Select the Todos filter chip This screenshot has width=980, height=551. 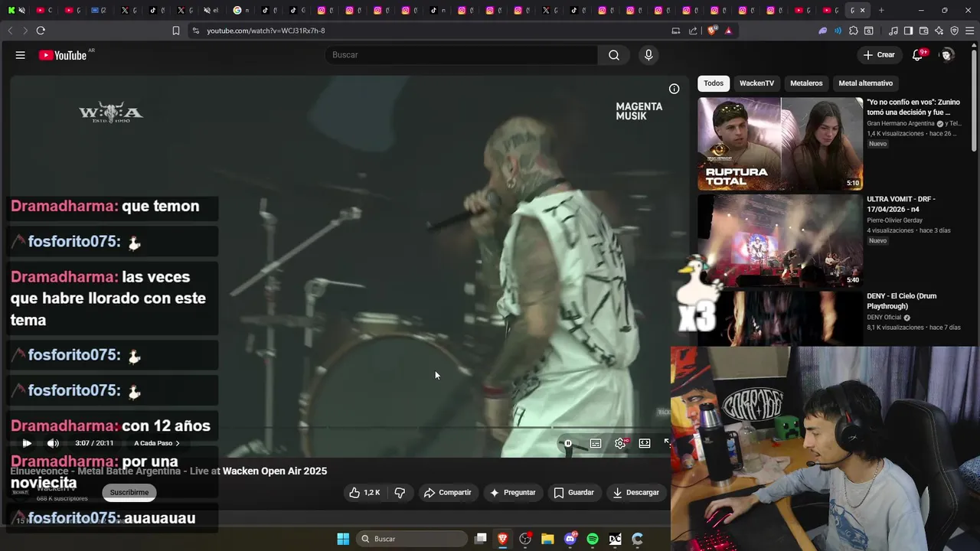pyautogui.click(x=714, y=83)
